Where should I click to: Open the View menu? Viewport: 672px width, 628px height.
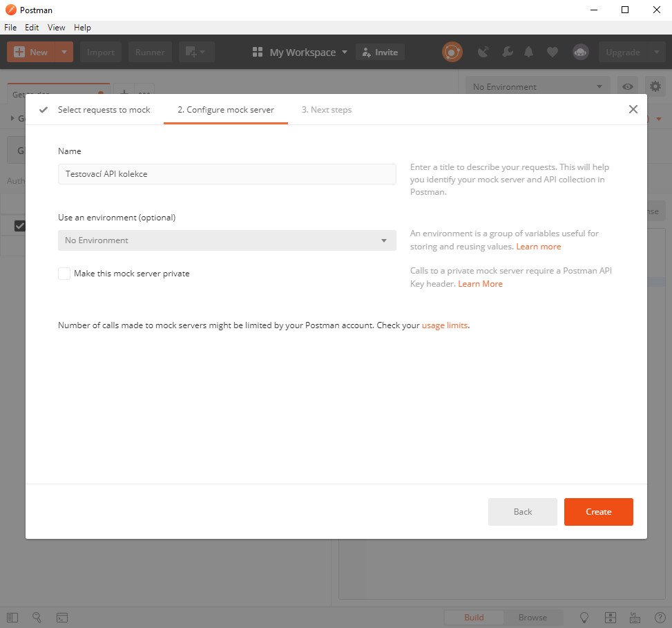click(x=56, y=28)
